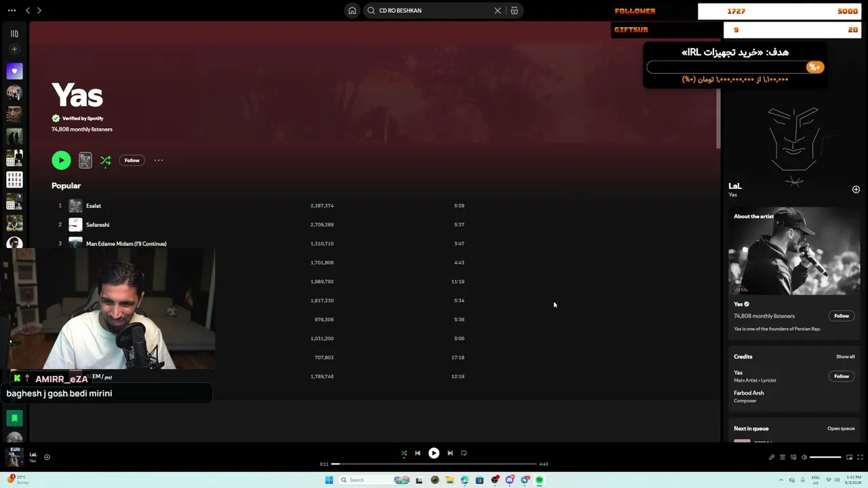The height and width of the screenshot is (488, 868).
Task: Open the Browse icon beside search
Action: pyautogui.click(x=514, y=11)
